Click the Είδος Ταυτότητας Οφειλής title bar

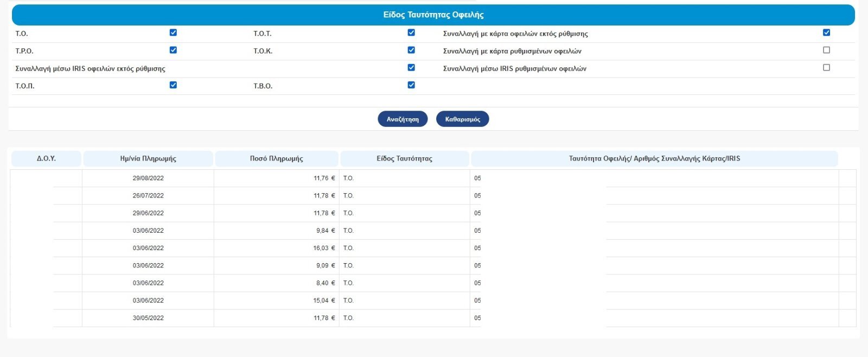click(433, 15)
